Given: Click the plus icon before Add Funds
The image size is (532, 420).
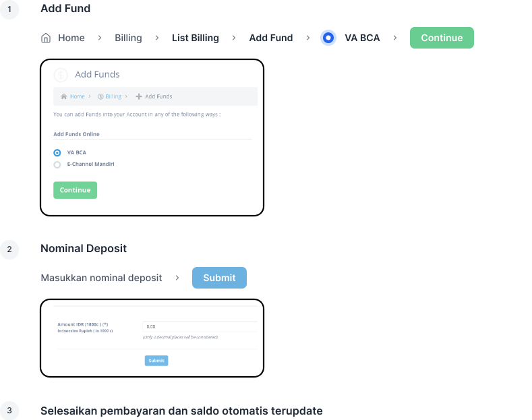Looking at the screenshot, I should [x=139, y=96].
